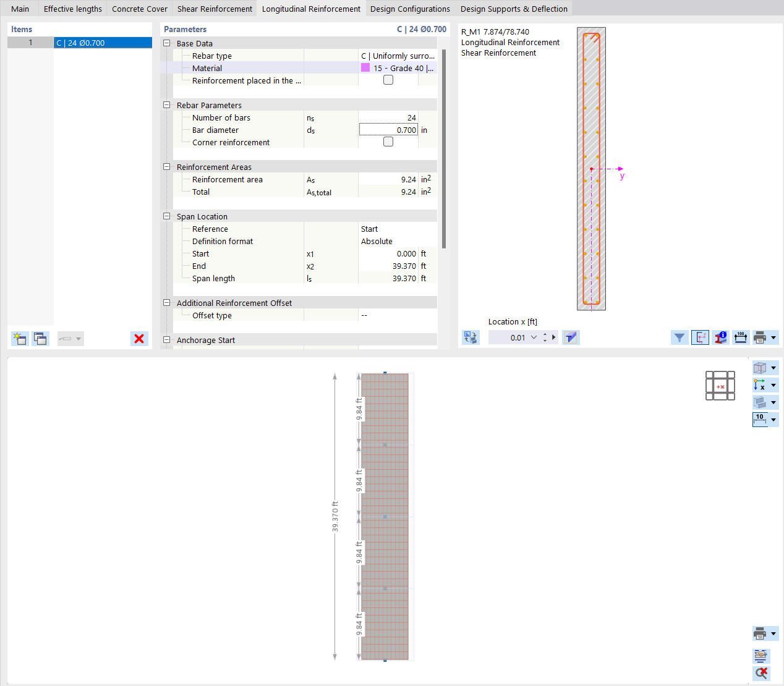Step up the Location x value

click(x=545, y=334)
